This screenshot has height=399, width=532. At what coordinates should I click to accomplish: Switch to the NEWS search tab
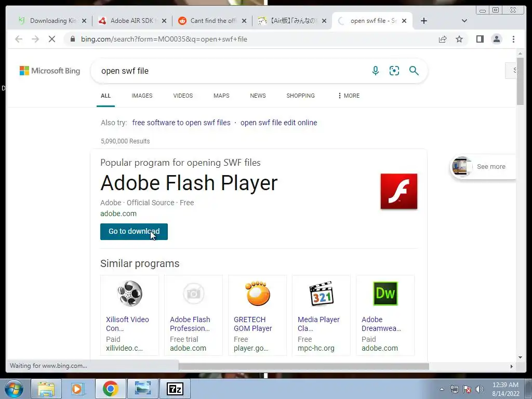click(x=258, y=96)
